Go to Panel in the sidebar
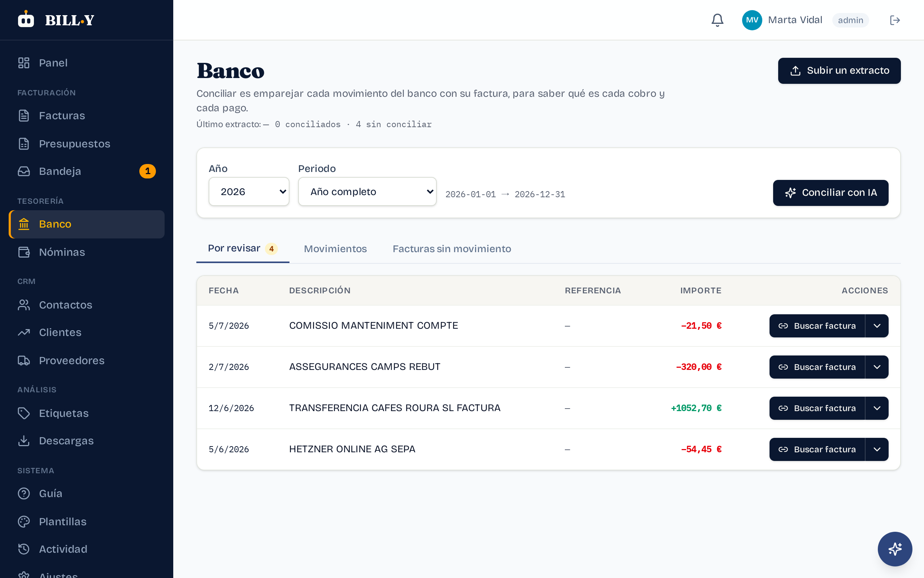Viewport: 924px width, 578px height. (87, 63)
